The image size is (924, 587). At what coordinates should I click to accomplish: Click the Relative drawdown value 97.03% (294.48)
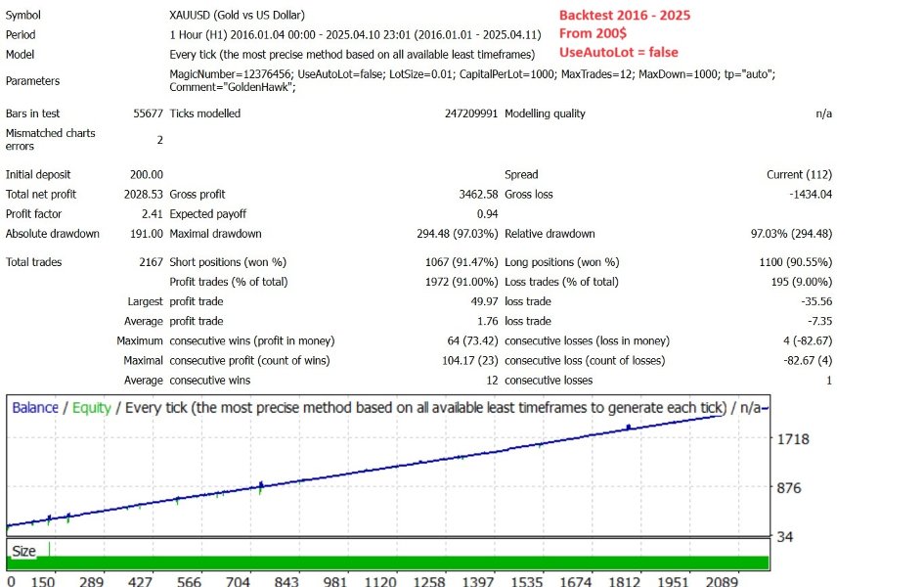[x=791, y=234]
